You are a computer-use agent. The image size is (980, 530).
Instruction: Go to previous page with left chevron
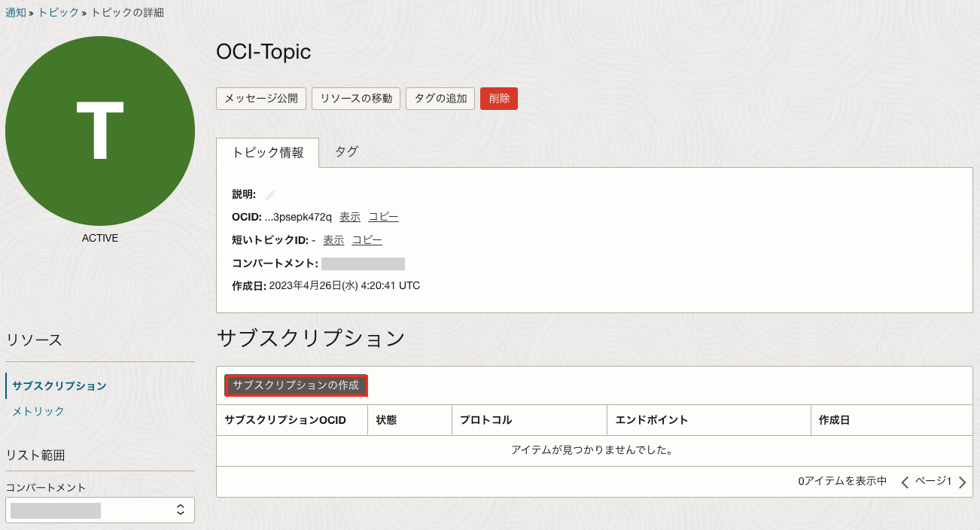pos(905,482)
